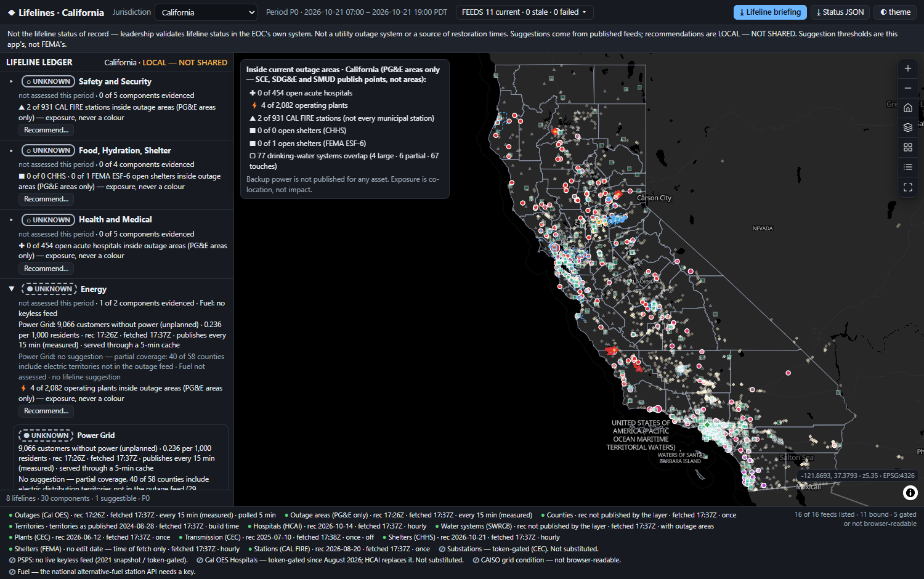924x579 pixels.
Task: Click the map coordinates readout
Action: tap(857, 476)
